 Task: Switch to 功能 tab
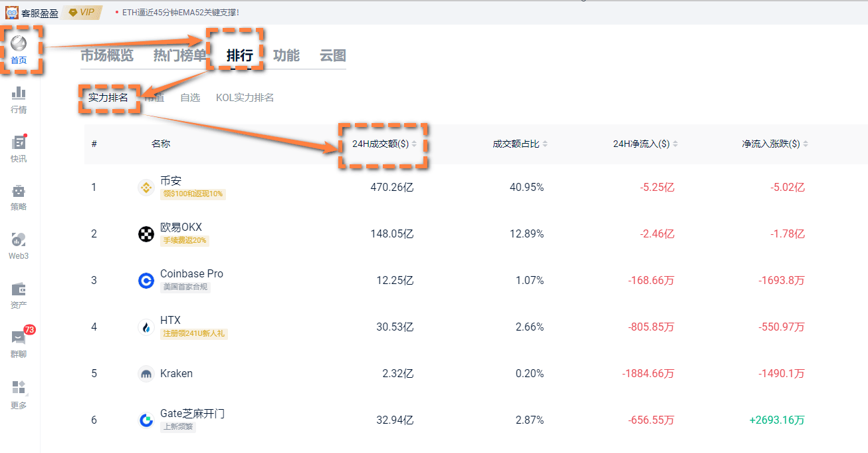[x=286, y=55]
